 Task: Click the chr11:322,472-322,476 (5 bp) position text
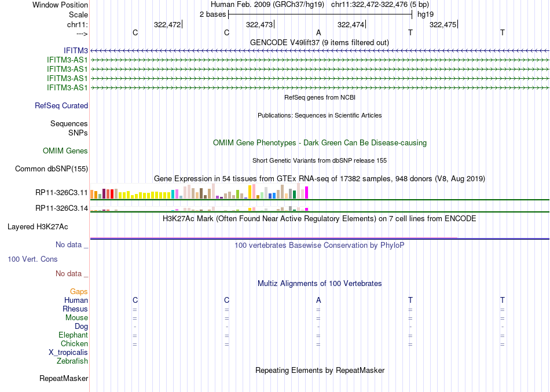(380, 5)
